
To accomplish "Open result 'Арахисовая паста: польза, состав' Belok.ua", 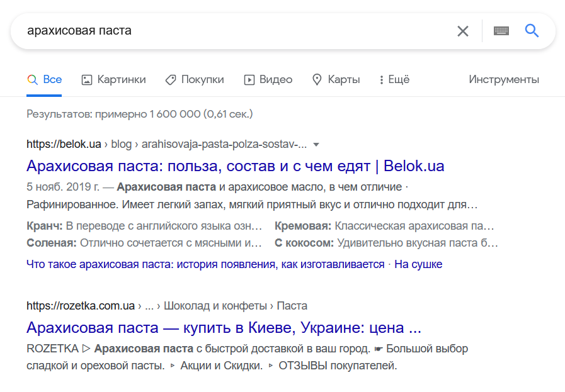I will point(236,166).
